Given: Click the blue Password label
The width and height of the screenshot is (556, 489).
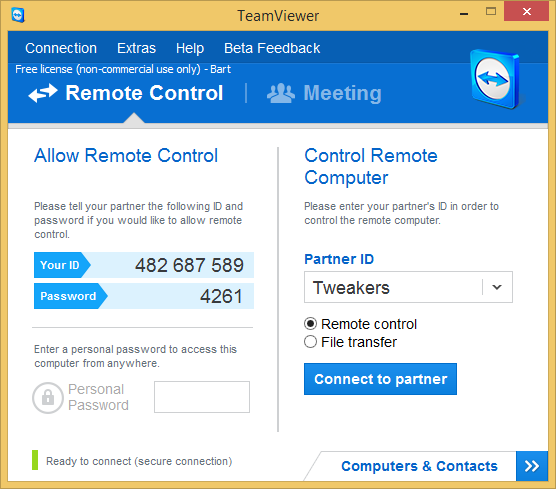Looking at the screenshot, I should click(x=71, y=296).
